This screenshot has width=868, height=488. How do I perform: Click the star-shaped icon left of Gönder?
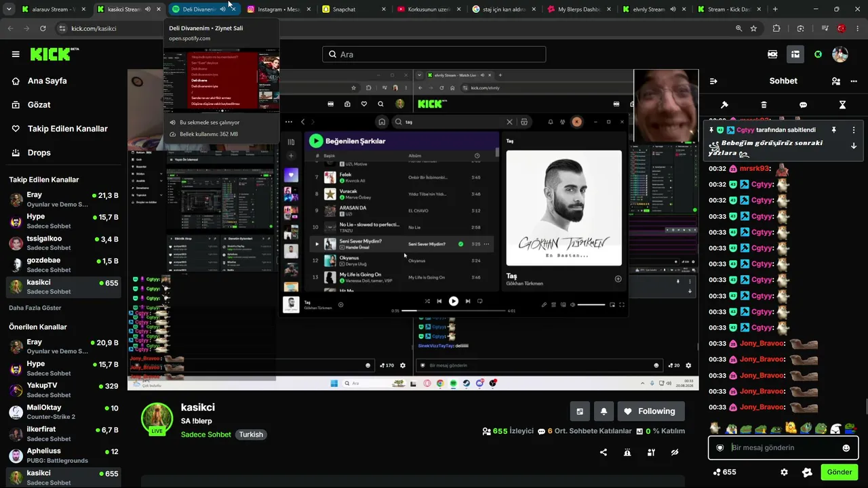click(x=807, y=472)
